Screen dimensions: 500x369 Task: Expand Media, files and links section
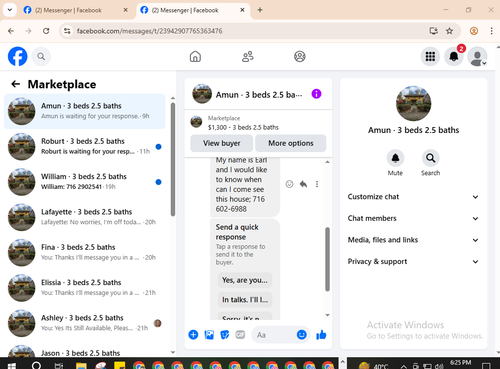[x=413, y=240]
